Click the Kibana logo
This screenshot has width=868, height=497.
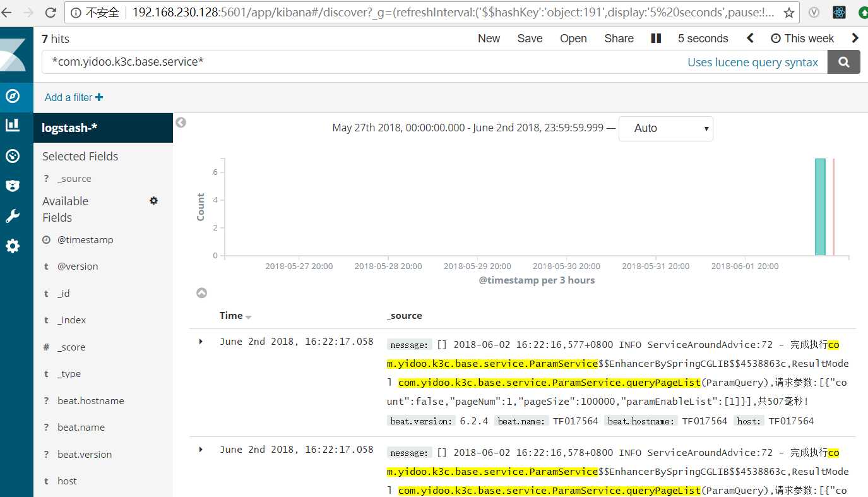[13, 54]
